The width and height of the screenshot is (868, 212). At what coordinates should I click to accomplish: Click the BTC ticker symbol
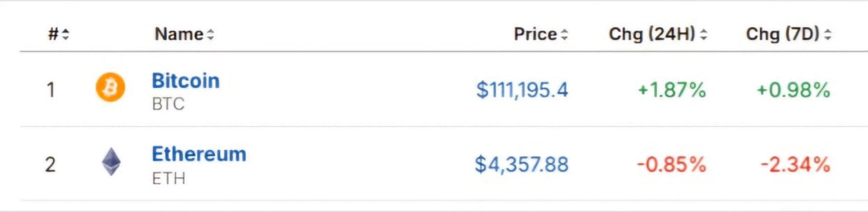click(x=168, y=104)
